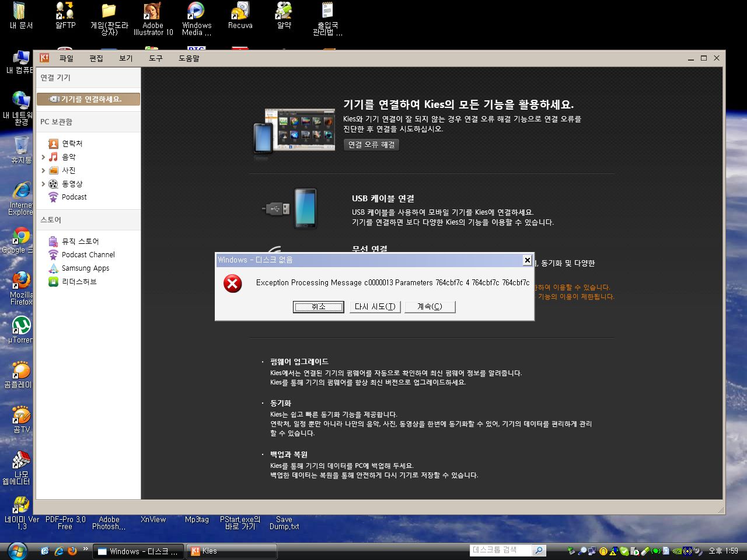Select 음악 library item

pos(69,157)
